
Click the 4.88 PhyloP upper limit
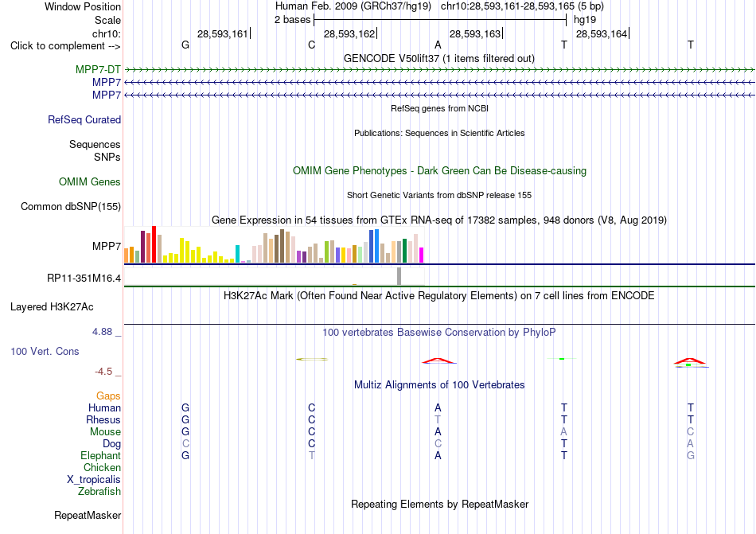[x=102, y=332]
